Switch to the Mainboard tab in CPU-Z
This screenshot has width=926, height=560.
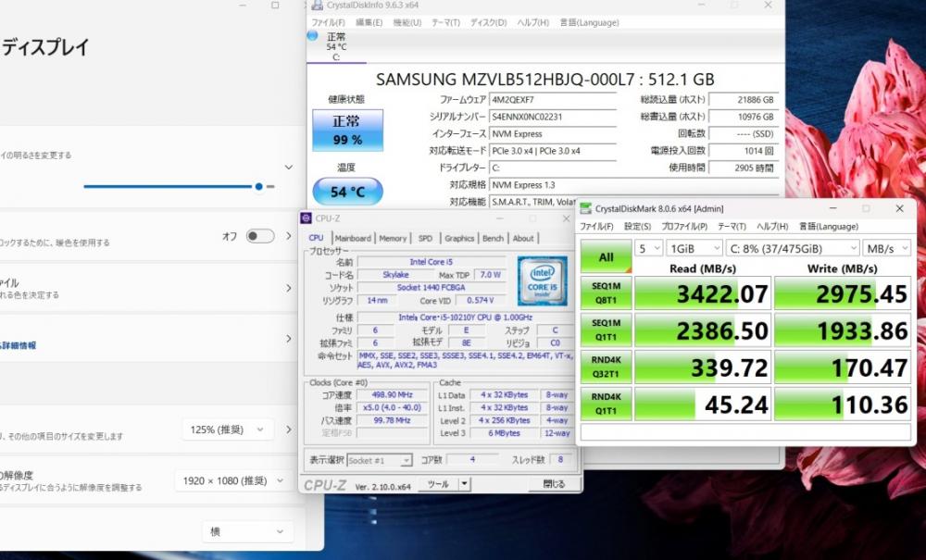click(x=353, y=239)
